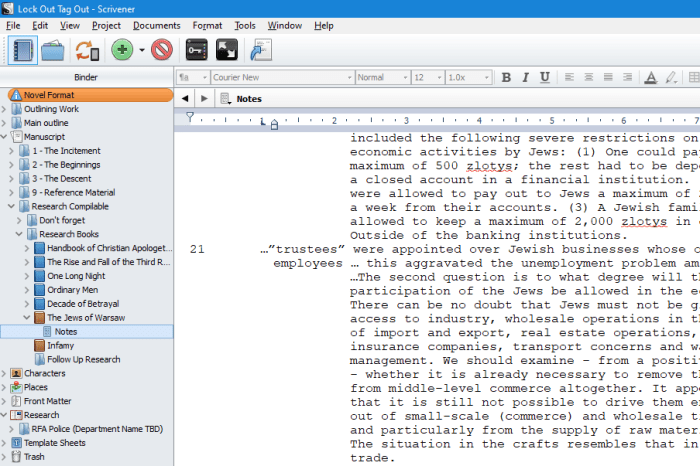This screenshot has height=466, width=700.
Task: Open the Collections folder icon
Action: [53, 49]
